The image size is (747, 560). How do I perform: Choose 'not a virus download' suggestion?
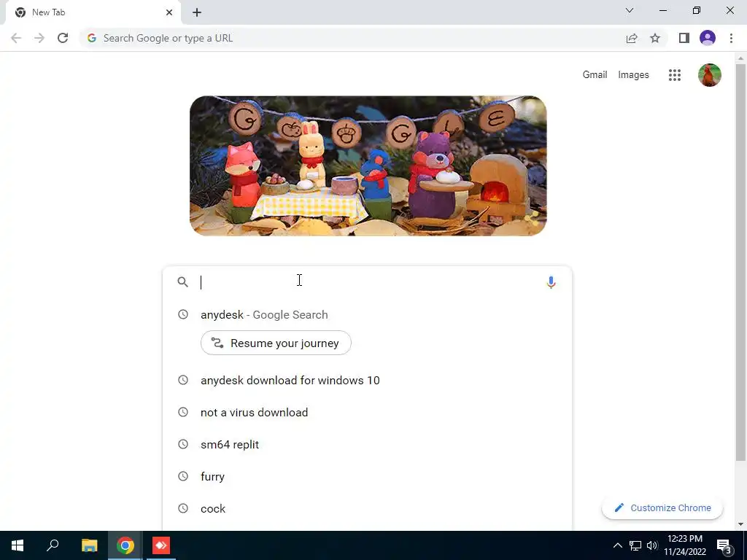pos(367,413)
